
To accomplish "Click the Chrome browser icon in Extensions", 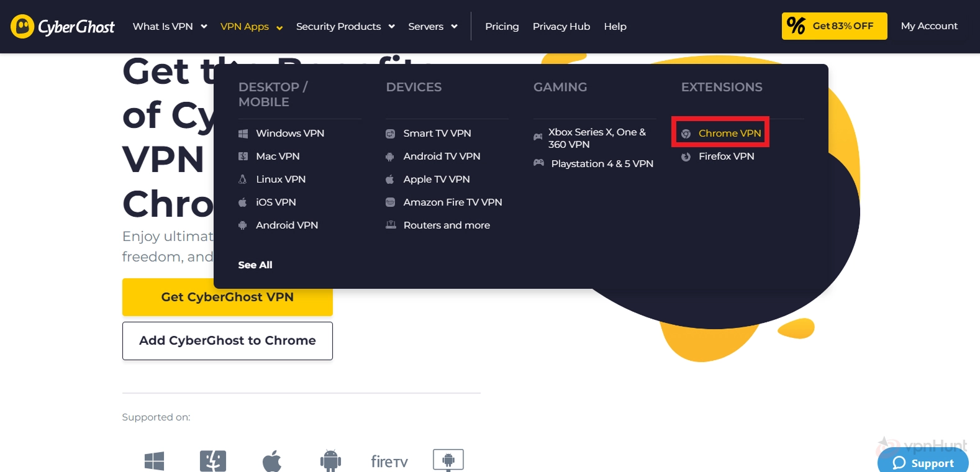I will coord(686,134).
